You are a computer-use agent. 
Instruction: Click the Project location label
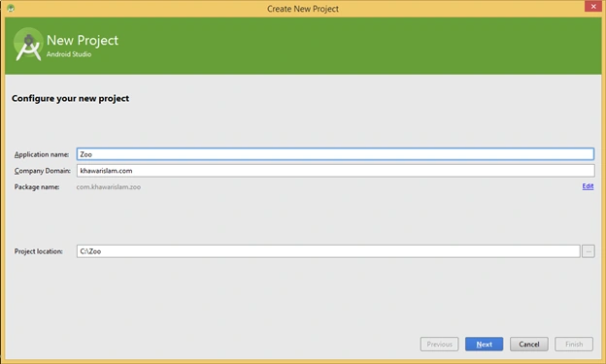click(x=39, y=251)
